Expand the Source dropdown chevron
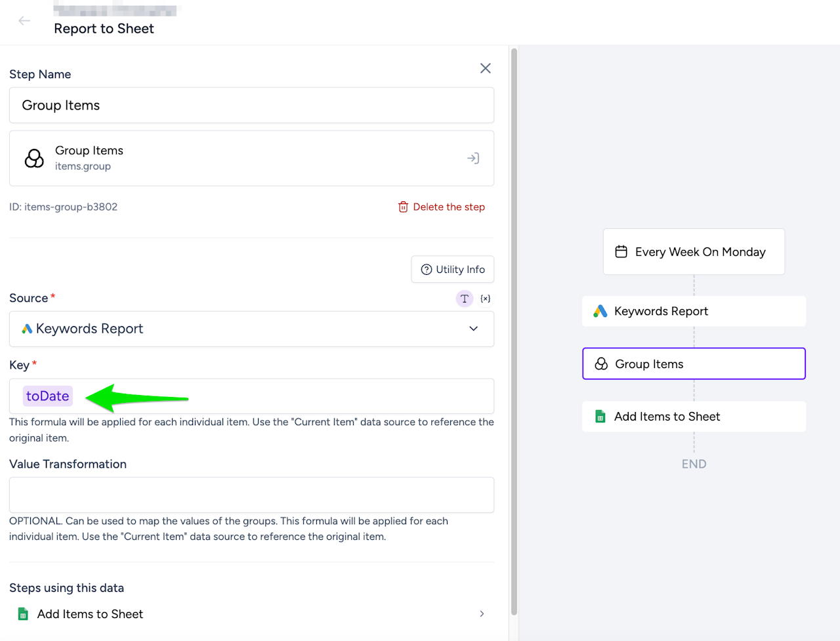Image resolution: width=840 pixels, height=641 pixels. point(473,329)
